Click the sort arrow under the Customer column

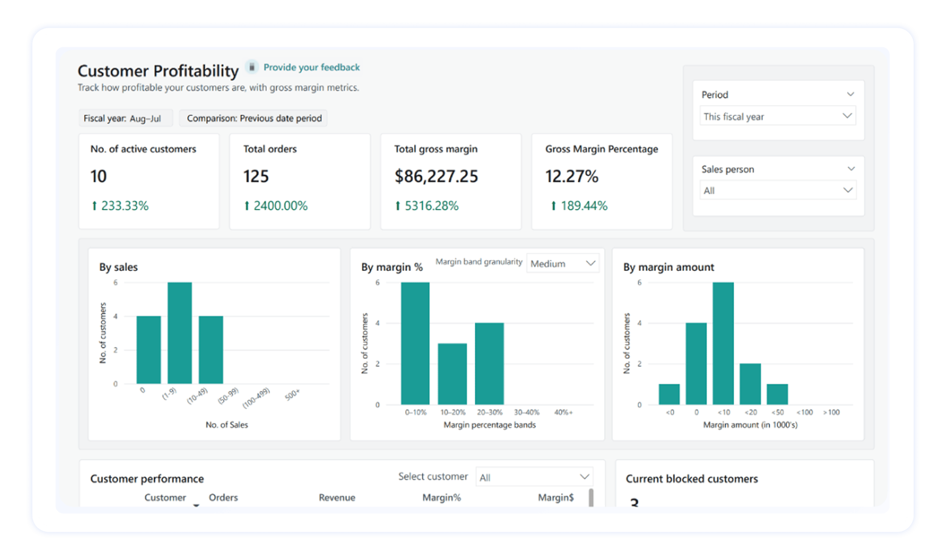(x=196, y=505)
